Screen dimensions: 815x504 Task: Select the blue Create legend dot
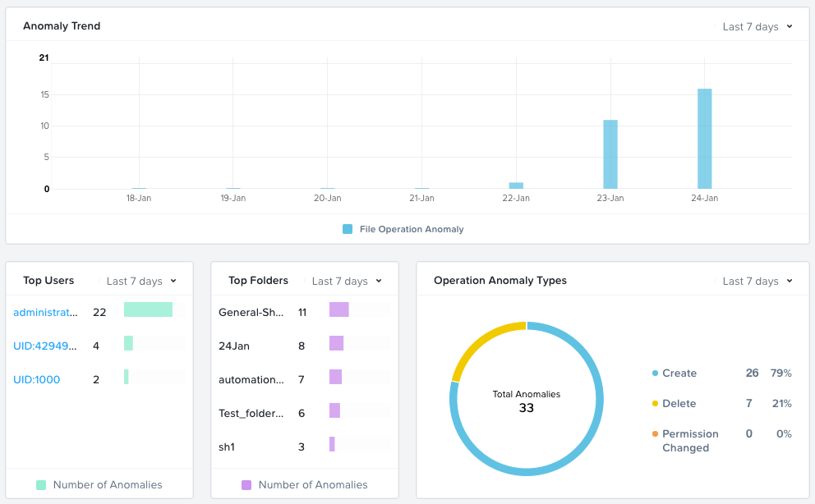click(655, 373)
